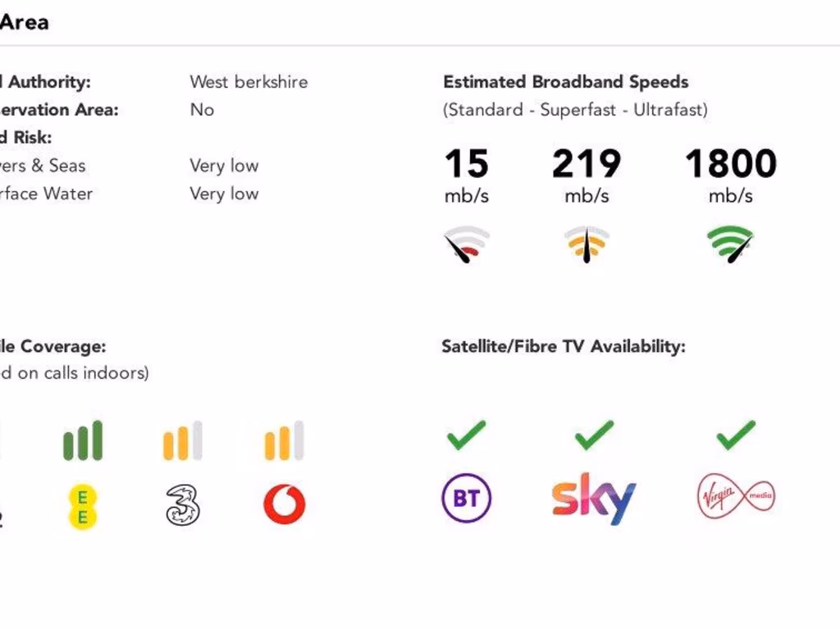
Task: Click the Virgin Media logo
Action: pos(736,497)
